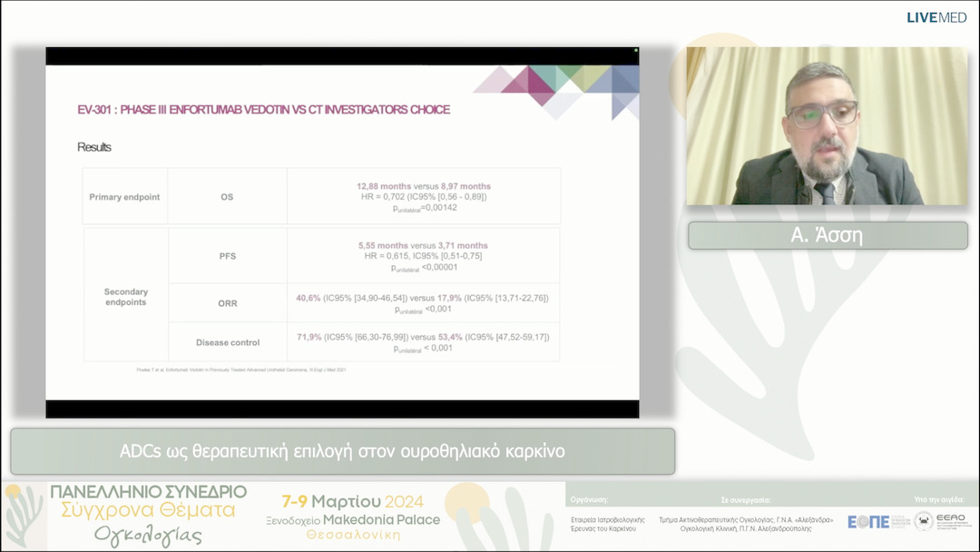The height and width of the screenshot is (552, 980).
Task: Click '5,55 months versus 3,71 months' text
Action: 423,246
